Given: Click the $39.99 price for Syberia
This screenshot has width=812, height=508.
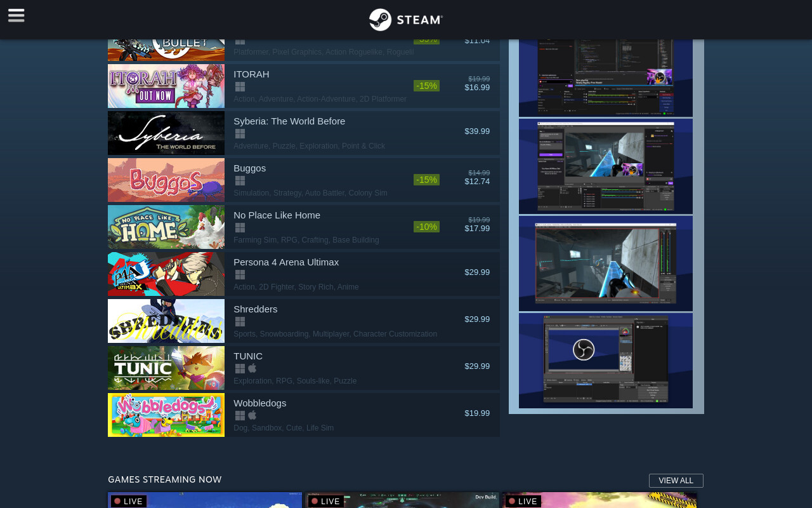Looking at the screenshot, I should 477,131.
